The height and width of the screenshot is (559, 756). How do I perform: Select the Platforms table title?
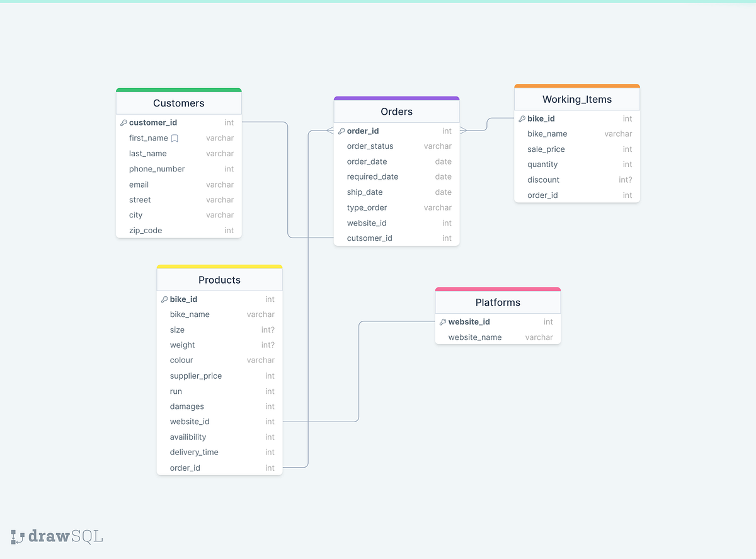pyautogui.click(x=498, y=302)
